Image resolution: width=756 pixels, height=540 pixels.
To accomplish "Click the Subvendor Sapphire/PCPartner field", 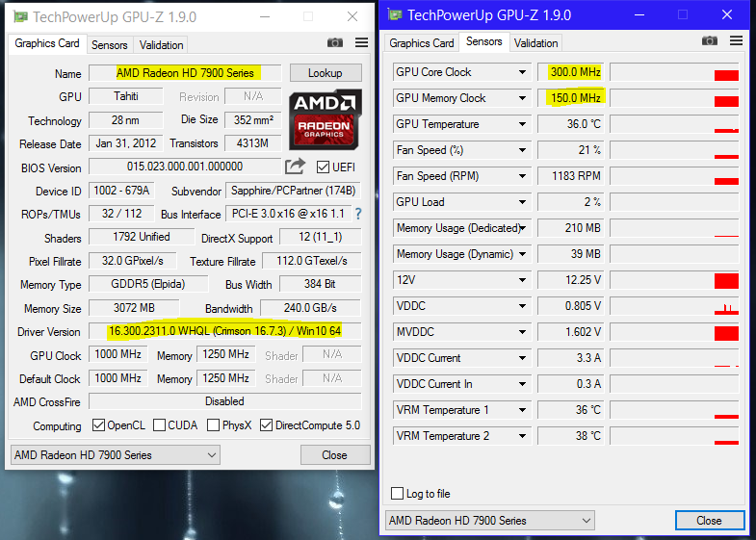I will click(x=293, y=191).
